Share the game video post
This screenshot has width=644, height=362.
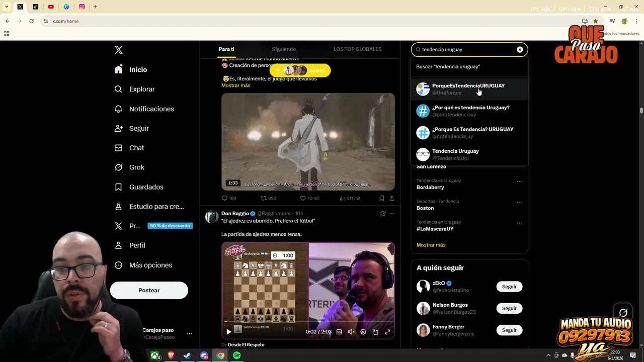click(392, 198)
